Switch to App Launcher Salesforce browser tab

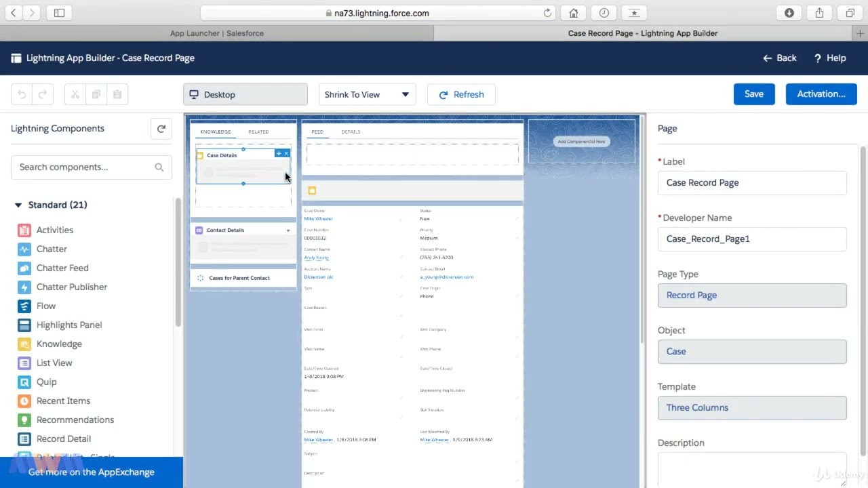click(x=217, y=33)
